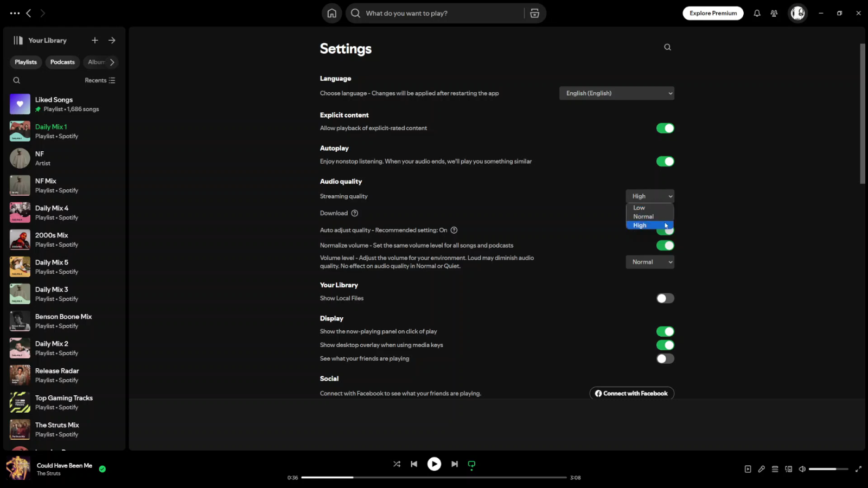Open Benson Boone Mix playlist
Screen dimensions: 868x488
point(65,321)
